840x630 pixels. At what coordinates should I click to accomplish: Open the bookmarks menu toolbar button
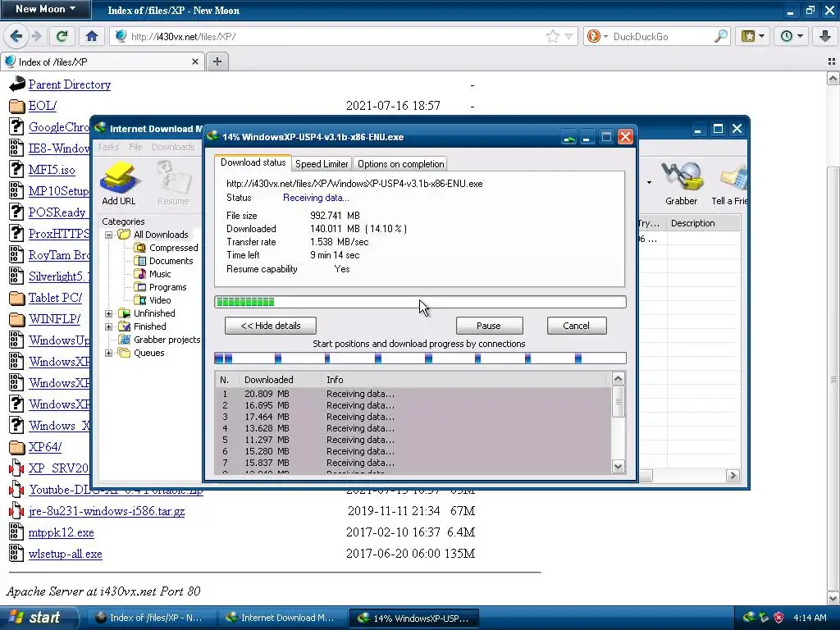[752, 36]
